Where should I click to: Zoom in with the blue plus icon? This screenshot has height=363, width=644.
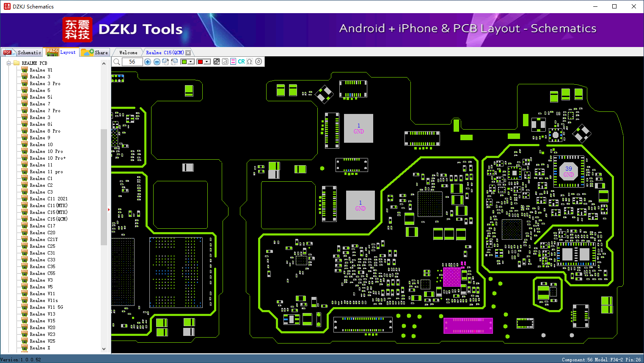(x=148, y=62)
